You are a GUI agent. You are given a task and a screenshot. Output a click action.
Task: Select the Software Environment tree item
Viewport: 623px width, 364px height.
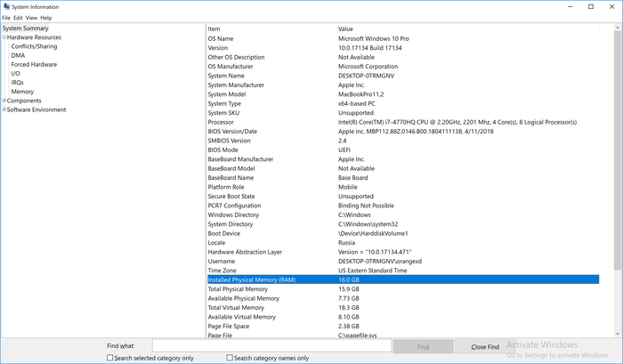(36, 110)
